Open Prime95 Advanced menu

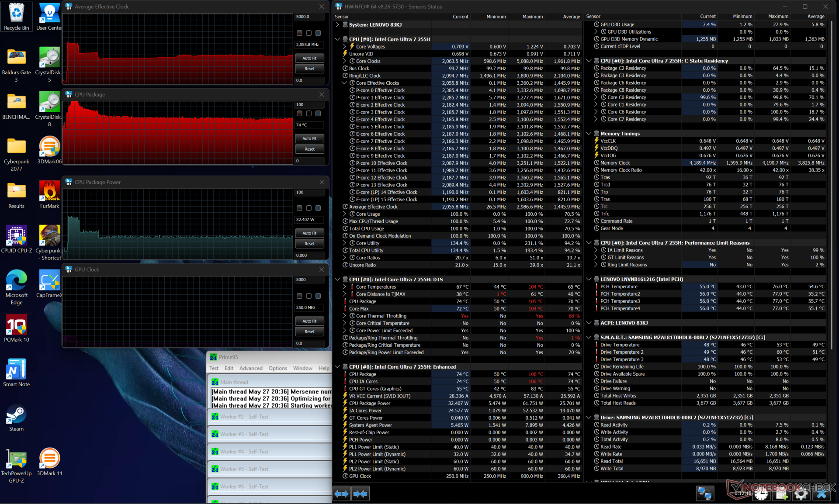[x=251, y=368]
